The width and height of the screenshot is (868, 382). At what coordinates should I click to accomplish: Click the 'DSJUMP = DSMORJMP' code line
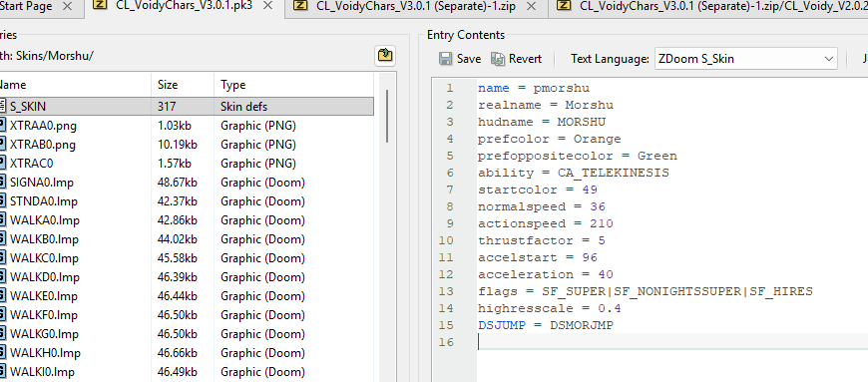[546, 325]
